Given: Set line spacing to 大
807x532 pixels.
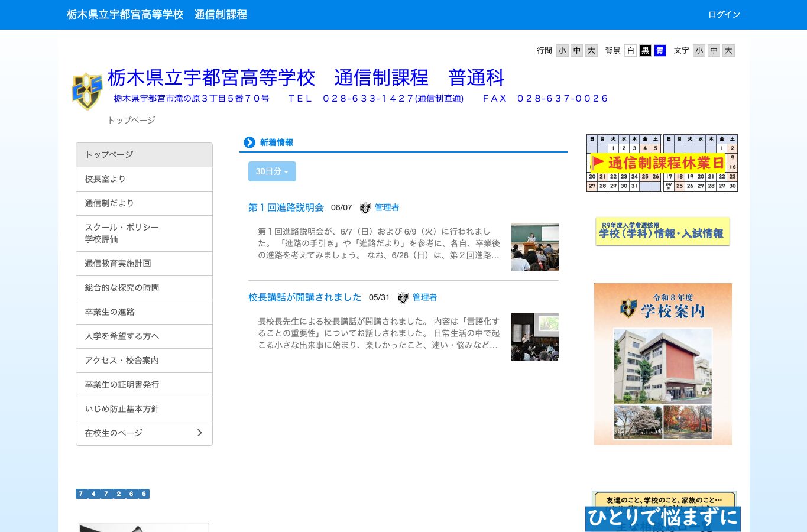Looking at the screenshot, I should point(591,51).
